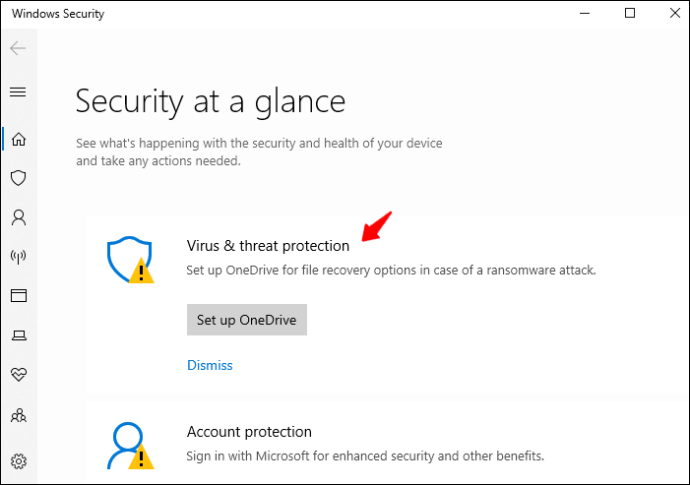The height and width of the screenshot is (485, 690).
Task: Open the Account protection heading
Action: 249,432
